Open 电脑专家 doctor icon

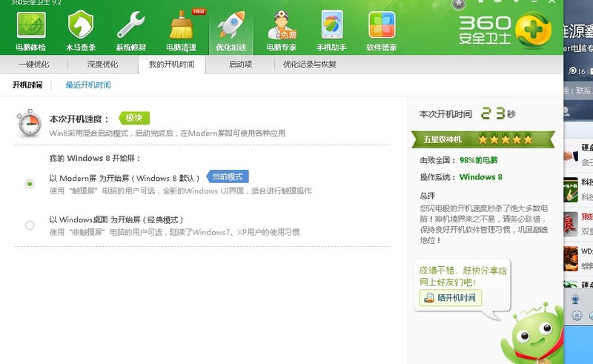pyautogui.click(x=282, y=25)
